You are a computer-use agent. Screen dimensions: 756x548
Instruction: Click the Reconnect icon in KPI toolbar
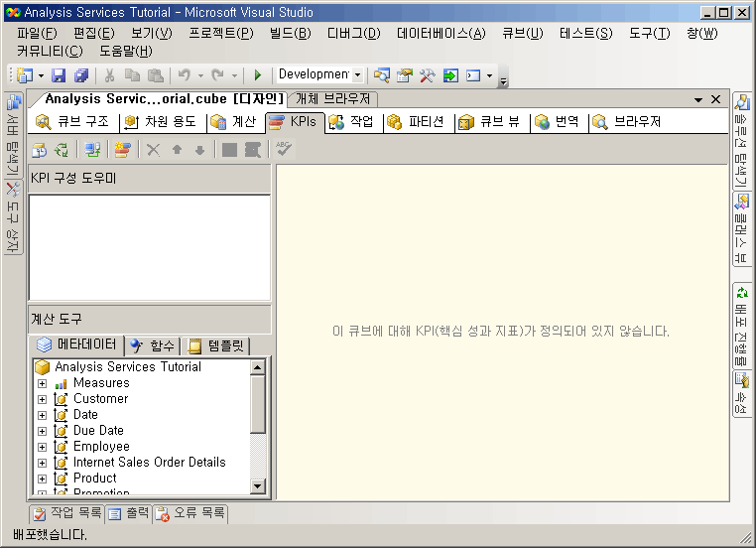point(62,150)
